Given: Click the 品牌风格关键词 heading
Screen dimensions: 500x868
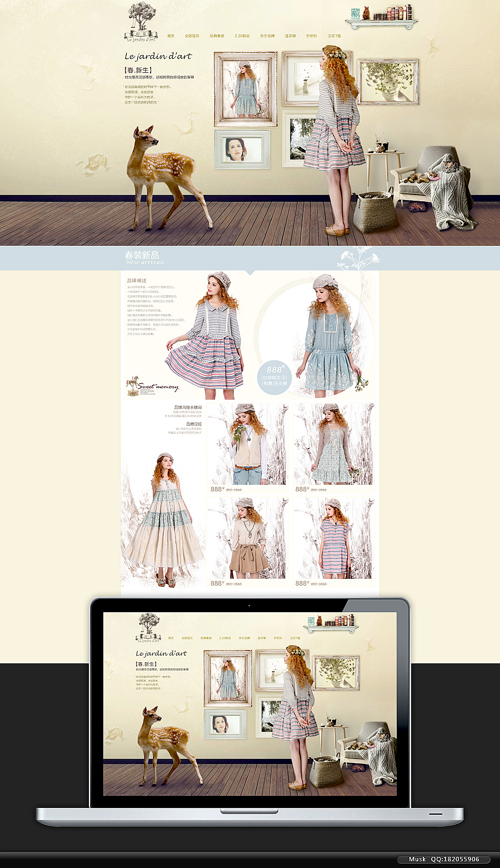Looking at the screenshot, I should [188, 408].
